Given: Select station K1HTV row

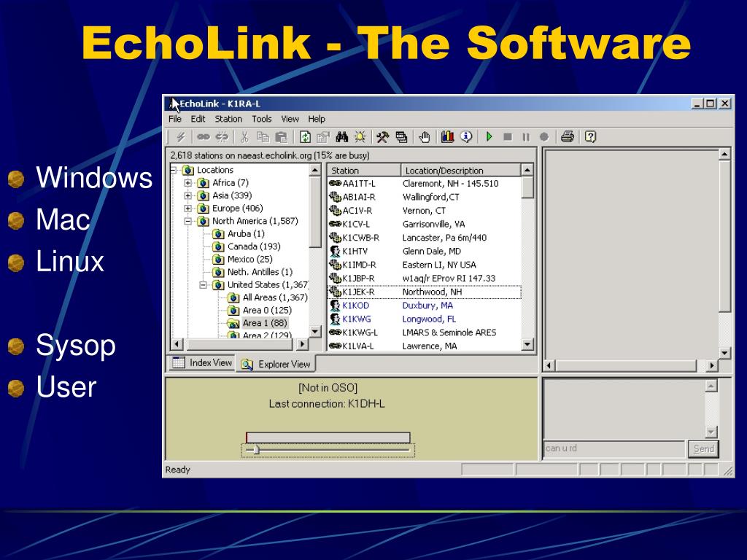Looking at the screenshot, I should pyautogui.click(x=424, y=252).
